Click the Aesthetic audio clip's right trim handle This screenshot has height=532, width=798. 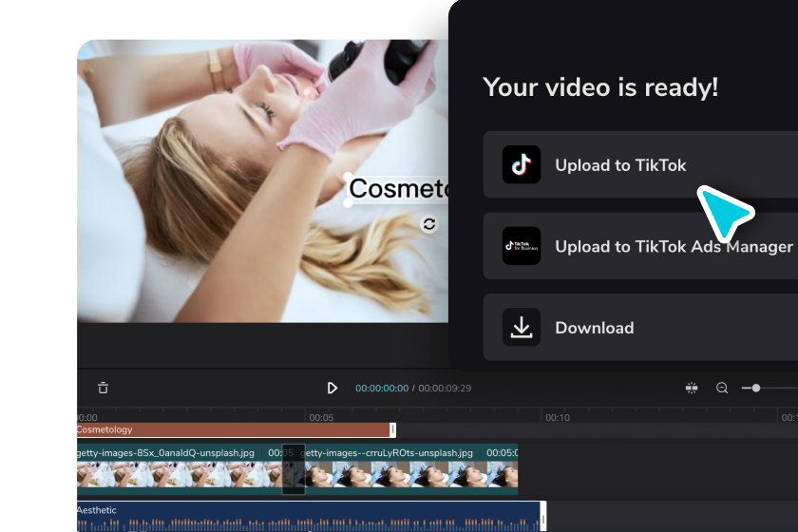(543, 516)
